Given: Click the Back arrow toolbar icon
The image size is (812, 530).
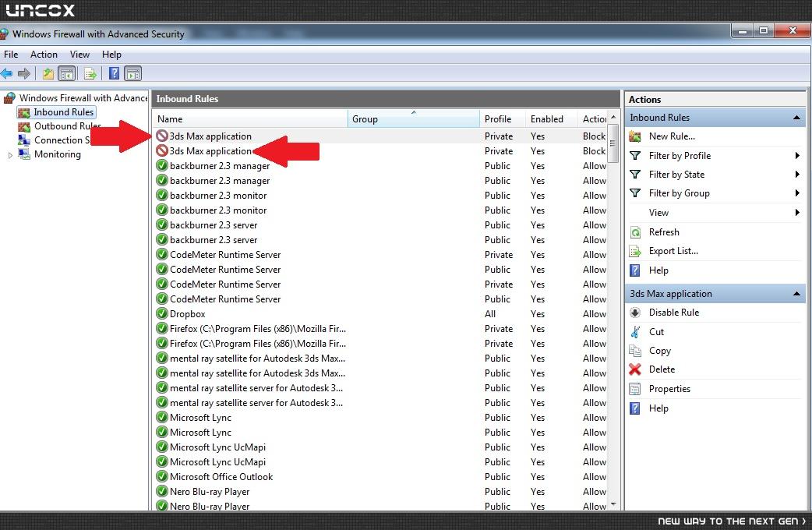Looking at the screenshot, I should pos(7,73).
